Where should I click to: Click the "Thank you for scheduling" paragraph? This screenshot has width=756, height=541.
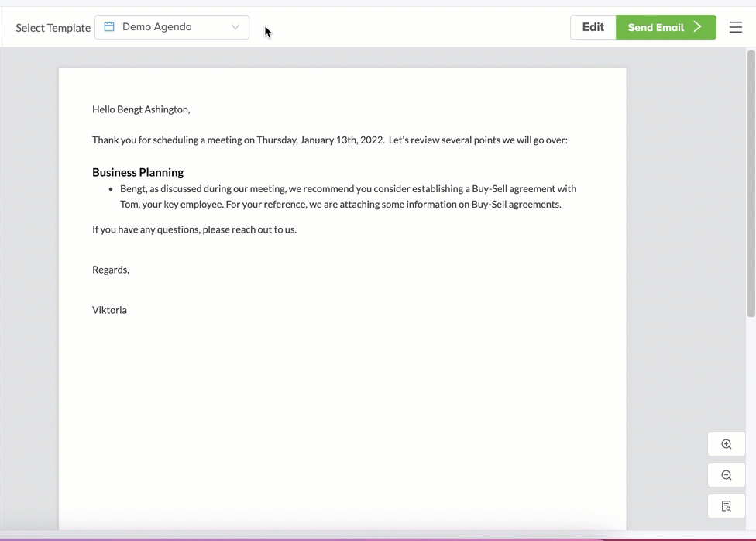pos(330,140)
